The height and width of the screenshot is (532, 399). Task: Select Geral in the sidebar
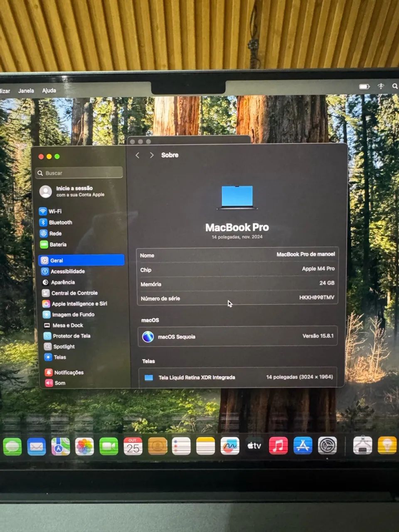[81, 260]
